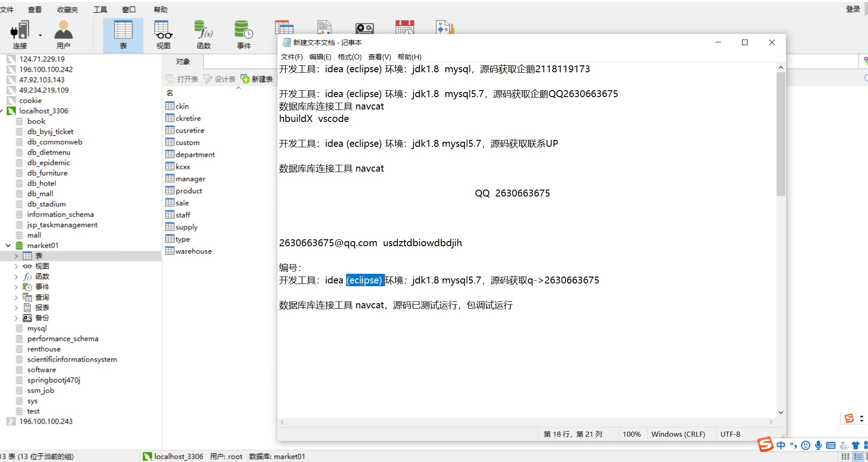Click the 设计表 button
Image resolution: width=868 pixels, height=462 pixels.
tap(220, 79)
